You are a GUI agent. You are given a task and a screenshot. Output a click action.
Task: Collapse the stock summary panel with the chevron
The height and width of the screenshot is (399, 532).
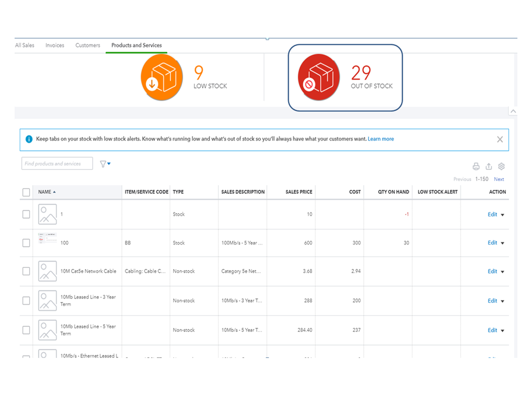(513, 111)
